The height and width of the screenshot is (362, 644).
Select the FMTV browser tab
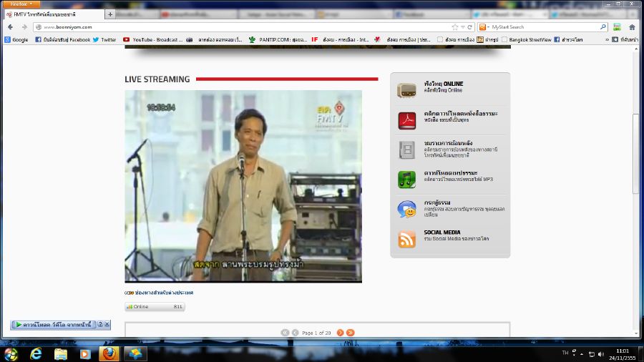[54, 14]
